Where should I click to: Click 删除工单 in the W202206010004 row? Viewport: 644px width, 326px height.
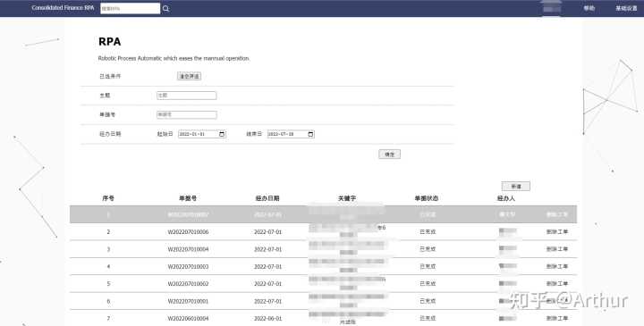pyautogui.click(x=557, y=318)
